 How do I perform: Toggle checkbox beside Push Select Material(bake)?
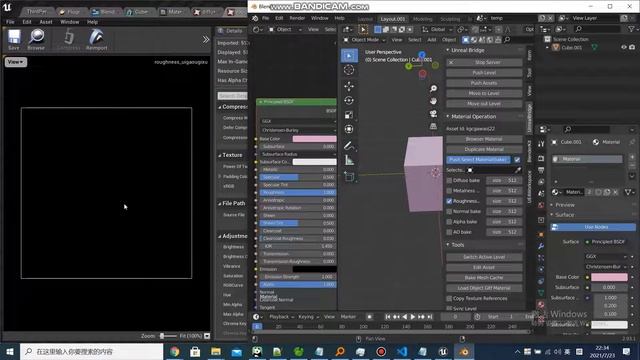tap(517, 160)
